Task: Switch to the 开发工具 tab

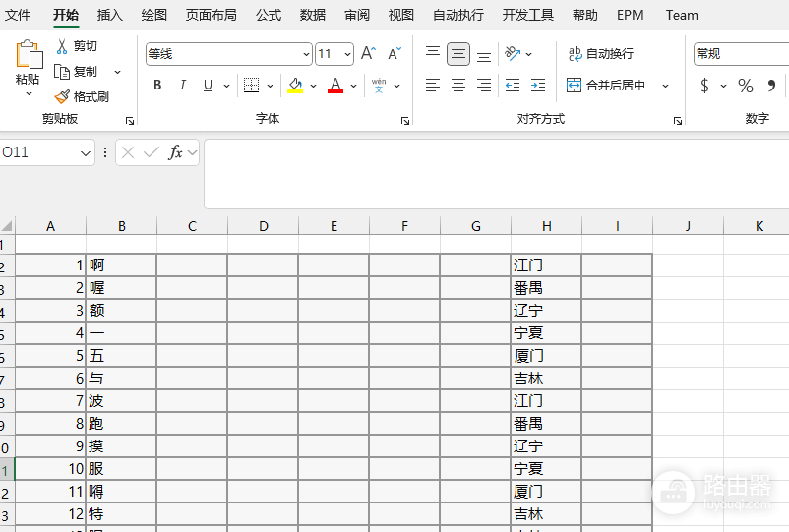Action: point(528,15)
